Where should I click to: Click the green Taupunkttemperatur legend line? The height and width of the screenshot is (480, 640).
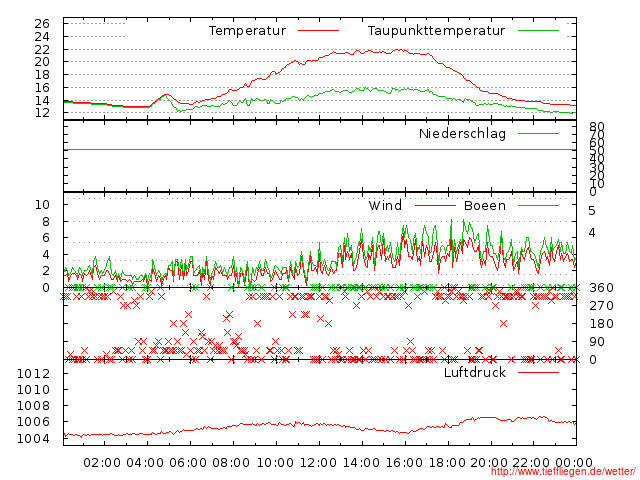pyautogui.click(x=538, y=31)
